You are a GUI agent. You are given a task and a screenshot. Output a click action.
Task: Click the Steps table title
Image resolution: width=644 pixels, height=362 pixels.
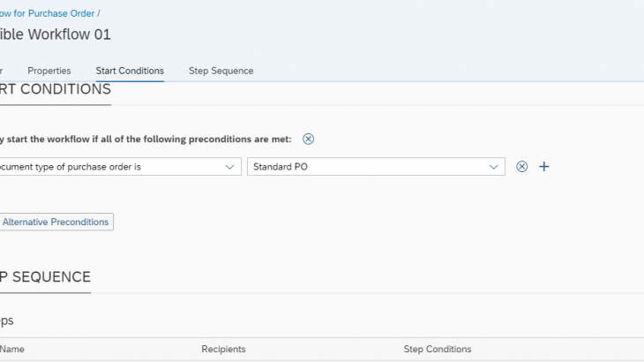(x=7, y=321)
